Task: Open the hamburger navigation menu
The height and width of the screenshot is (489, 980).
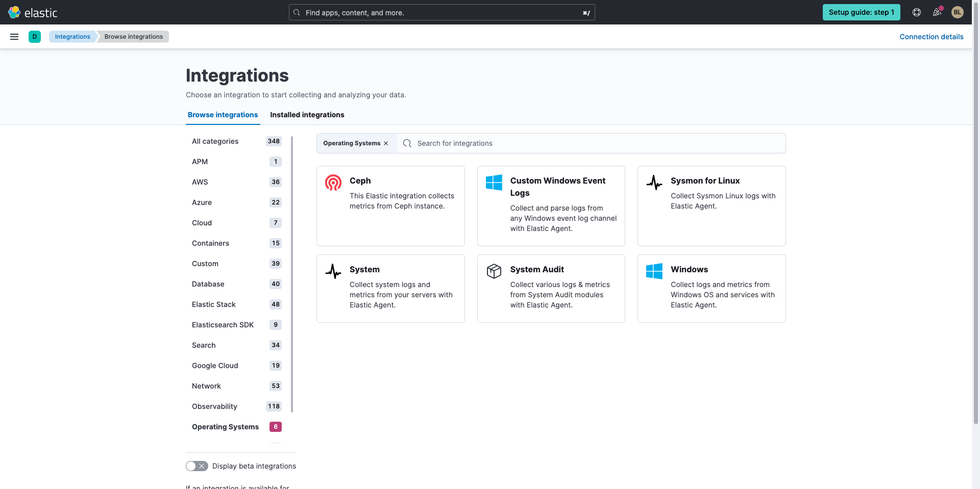Action: 14,37
